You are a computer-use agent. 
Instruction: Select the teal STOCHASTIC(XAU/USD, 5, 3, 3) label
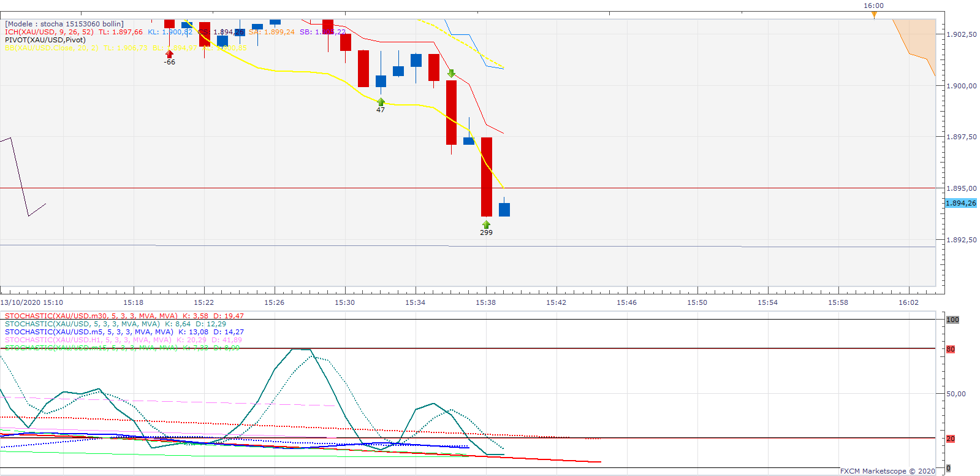(x=82, y=324)
